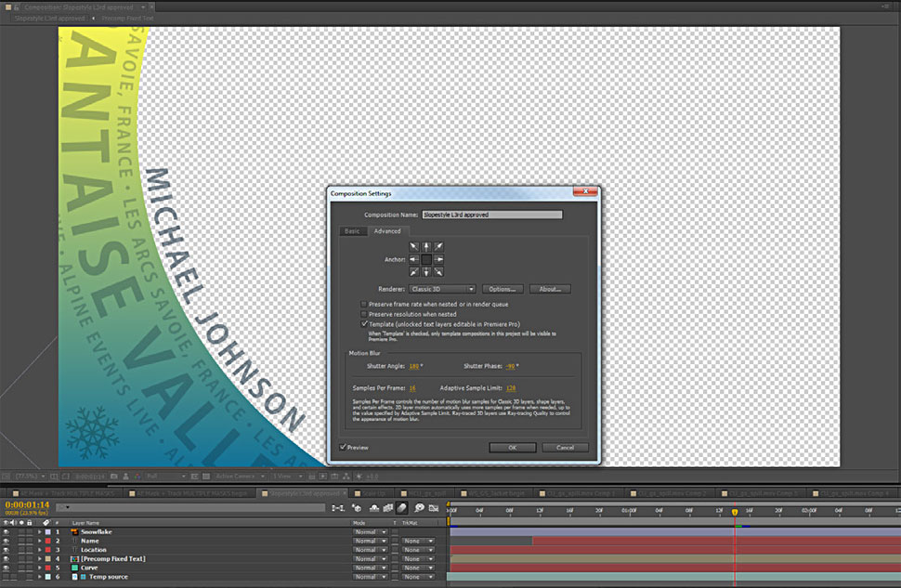Open the Graph Editor from timeline toolbar
This screenshot has height=588, width=901.
tap(435, 508)
